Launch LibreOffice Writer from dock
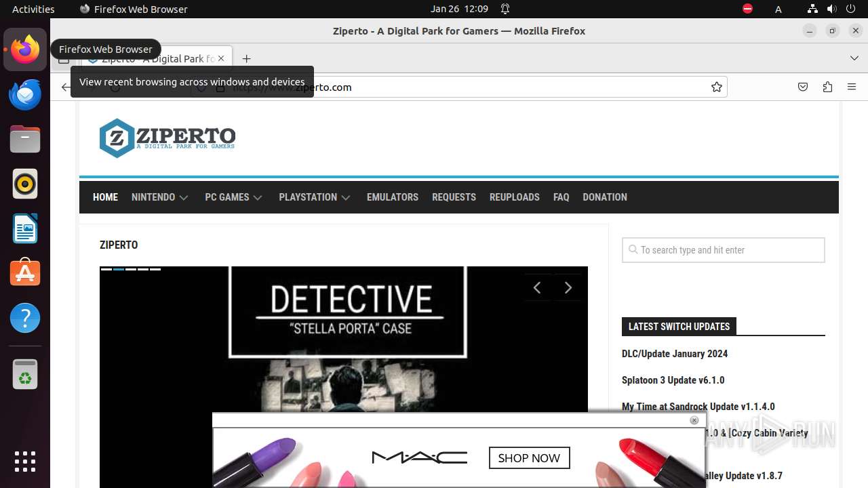The height and width of the screenshot is (488, 868). point(25,228)
